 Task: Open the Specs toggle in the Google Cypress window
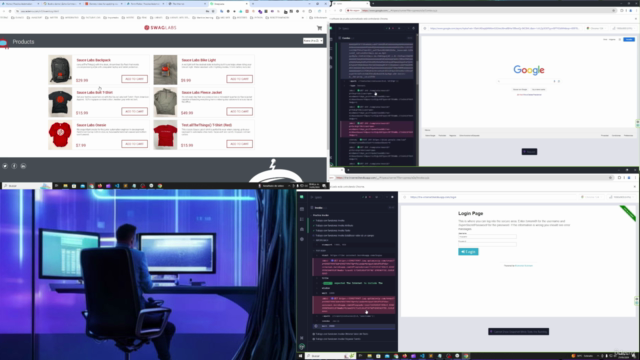344,29
